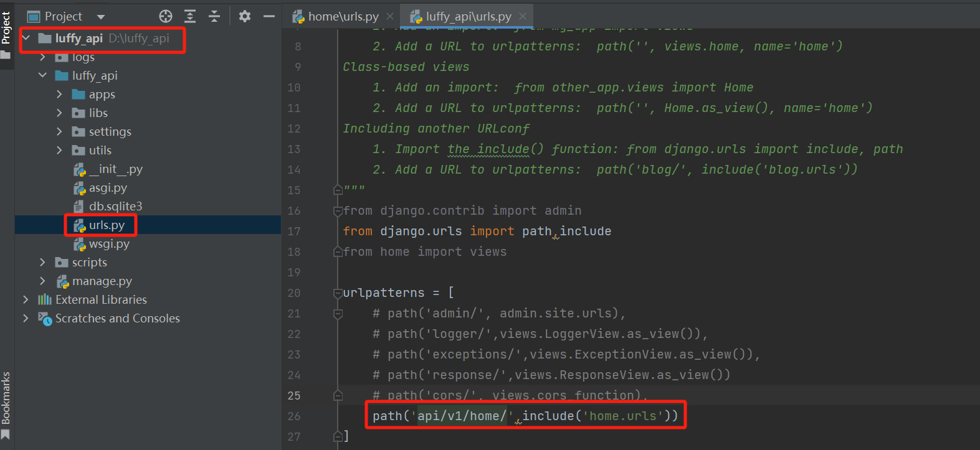Select the apps folder
The image size is (980, 450).
(102, 94)
